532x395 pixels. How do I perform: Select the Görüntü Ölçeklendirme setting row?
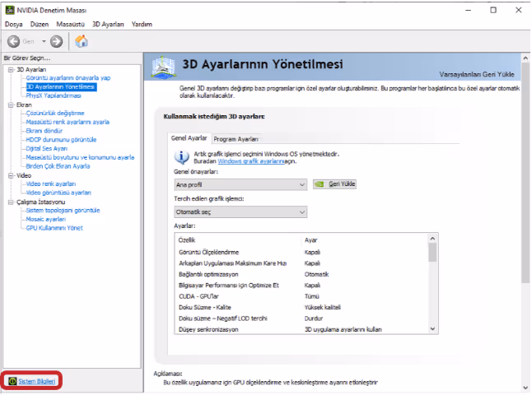coord(302,252)
